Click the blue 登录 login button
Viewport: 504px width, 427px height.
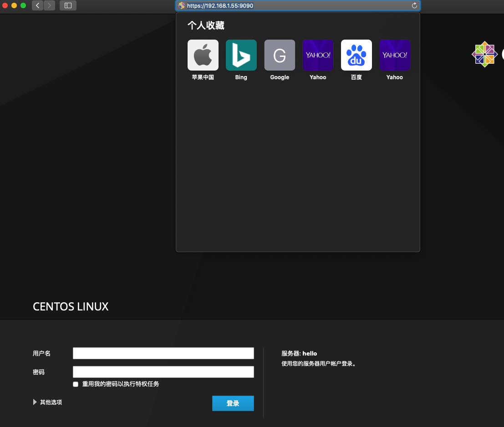pyautogui.click(x=233, y=403)
